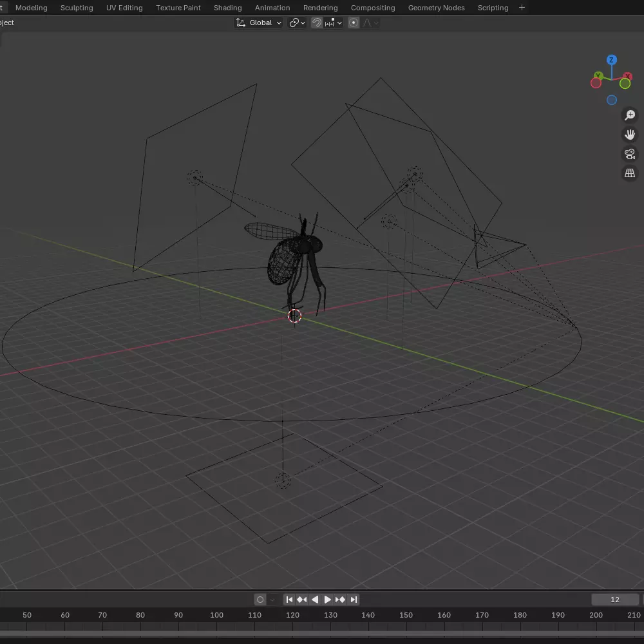Click the red negative X axis gizmo circle
The height and width of the screenshot is (644, 644).
coord(596,83)
